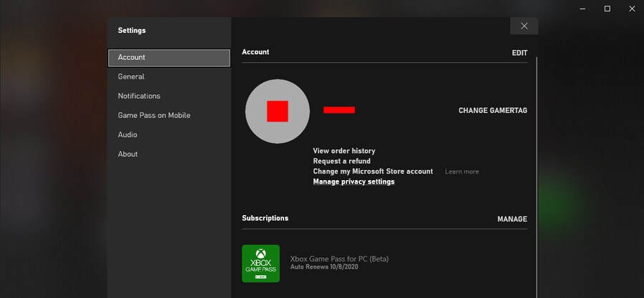Screen dimensions: 644x298
Task: Click the profile avatar picture
Action: [x=277, y=111]
